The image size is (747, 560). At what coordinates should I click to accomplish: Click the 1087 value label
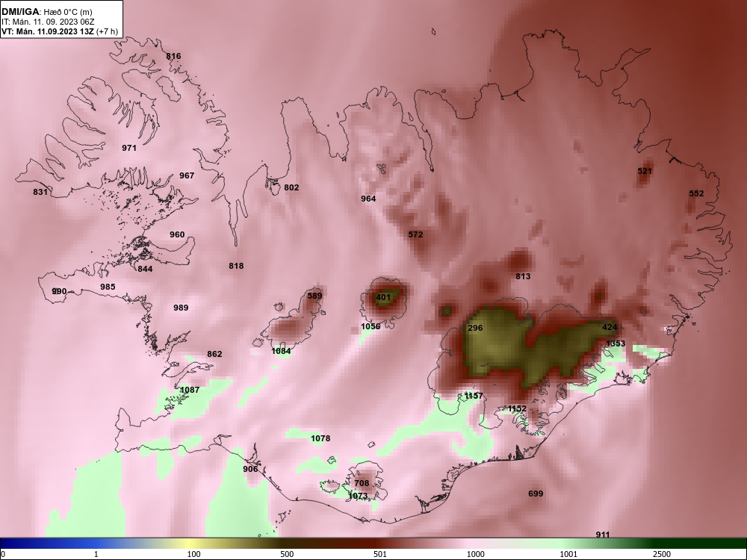pyautogui.click(x=190, y=390)
